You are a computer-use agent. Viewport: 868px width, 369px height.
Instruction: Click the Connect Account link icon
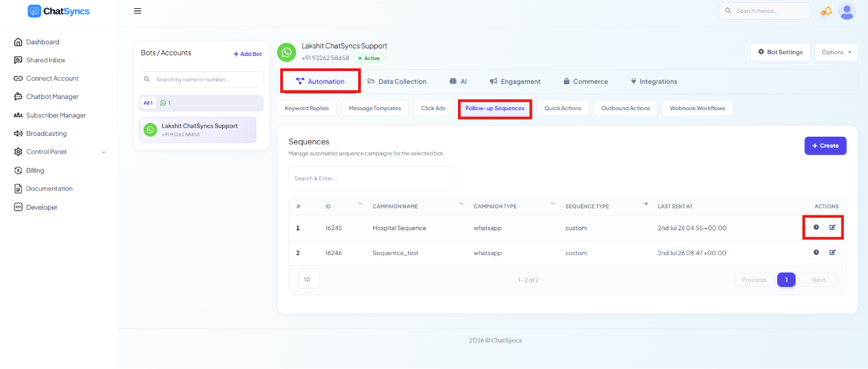point(18,79)
